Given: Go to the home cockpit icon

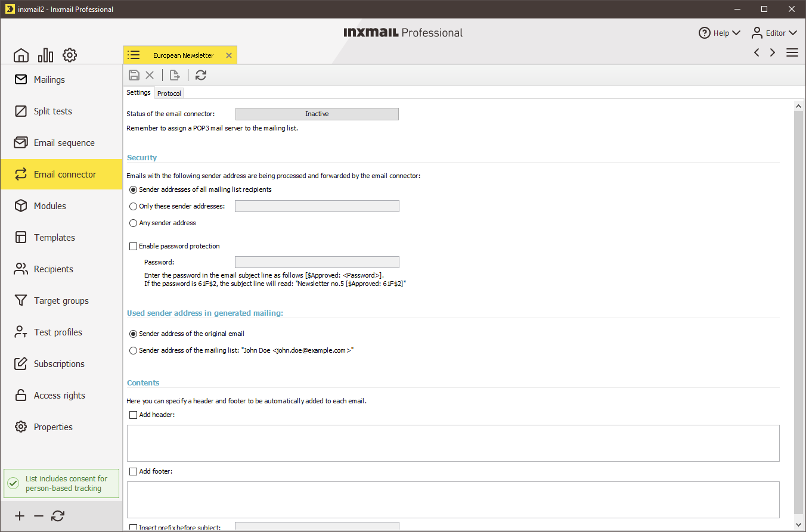Looking at the screenshot, I should coord(21,55).
